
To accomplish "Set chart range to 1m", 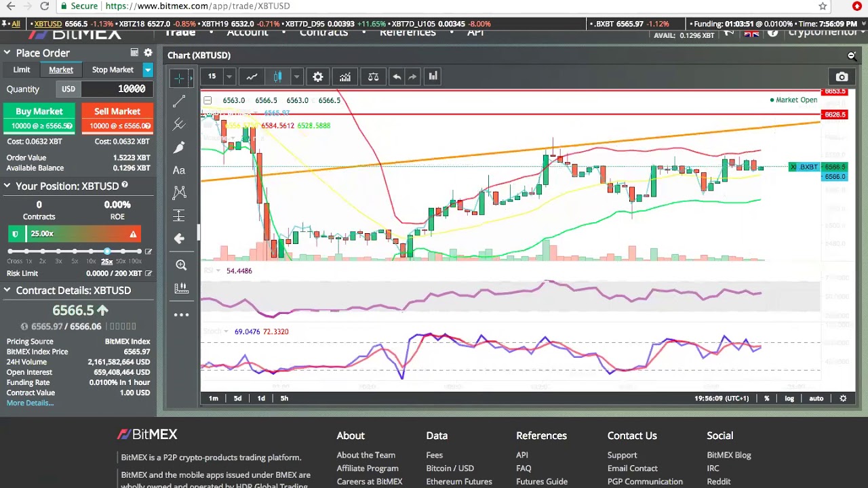I will (x=214, y=399).
